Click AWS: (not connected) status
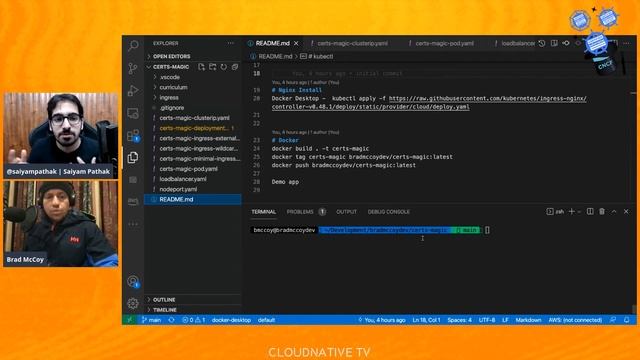The width and height of the screenshot is (640, 360). click(x=575, y=320)
